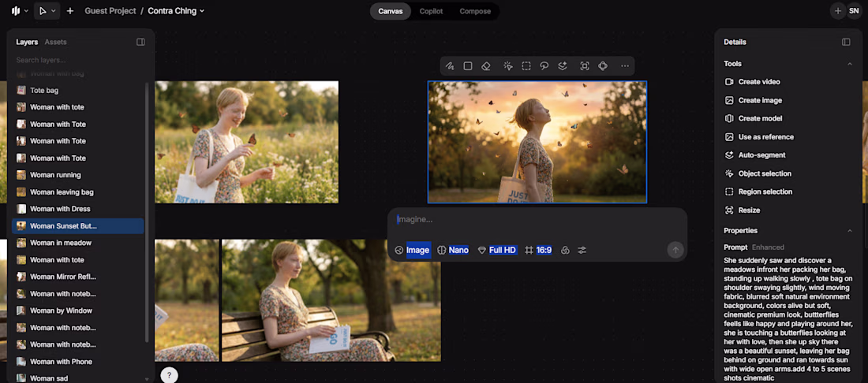Click Create video in Tools

[x=758, y=82]
